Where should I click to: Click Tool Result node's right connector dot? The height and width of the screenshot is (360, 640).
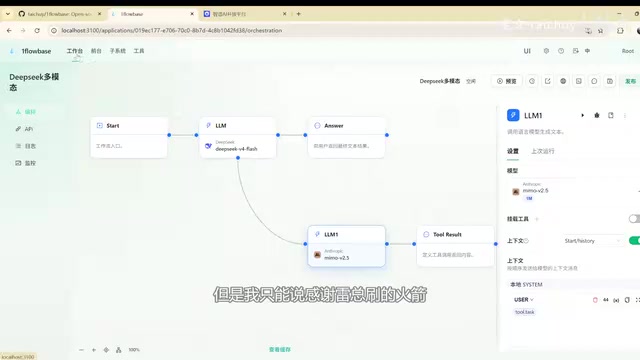pos(496,244)
